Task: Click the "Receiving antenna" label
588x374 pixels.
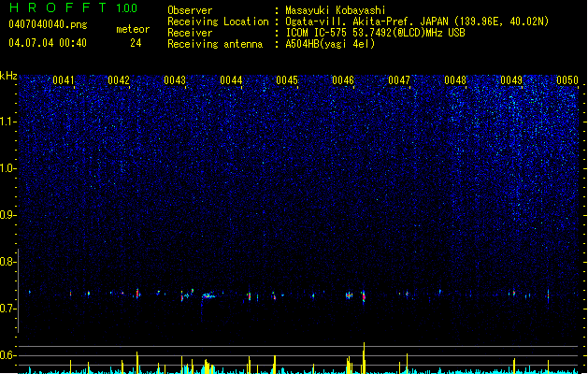Action: (x=215, y=44)
